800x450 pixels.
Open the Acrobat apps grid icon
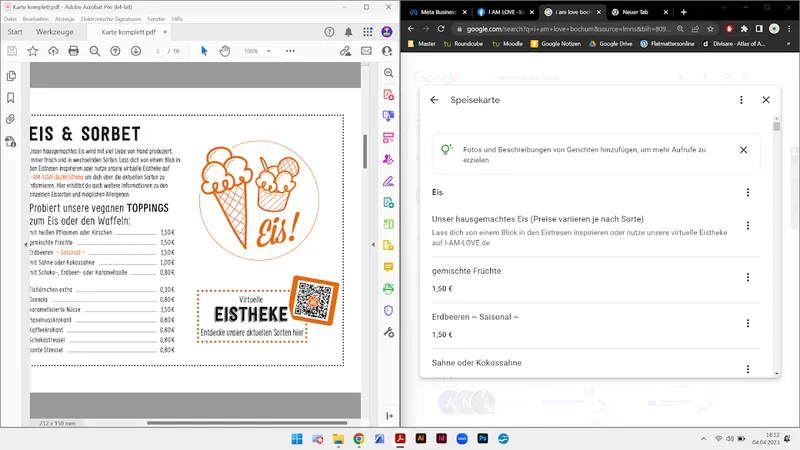pyautogui.click(x=368, y=32)
